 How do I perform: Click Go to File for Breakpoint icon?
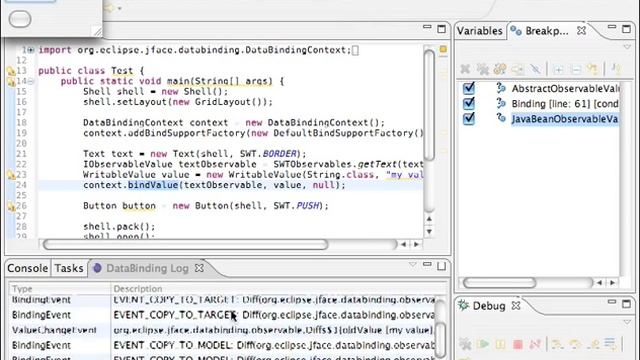518,69
